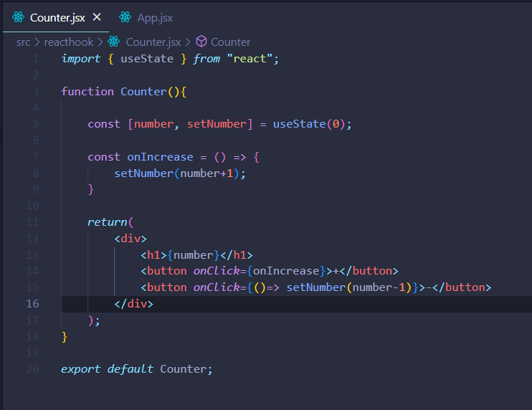The height and width of the screenshot is (410, 532).
Task: Click "onClick" attribute on line 15
Action: tap(217, 287)
